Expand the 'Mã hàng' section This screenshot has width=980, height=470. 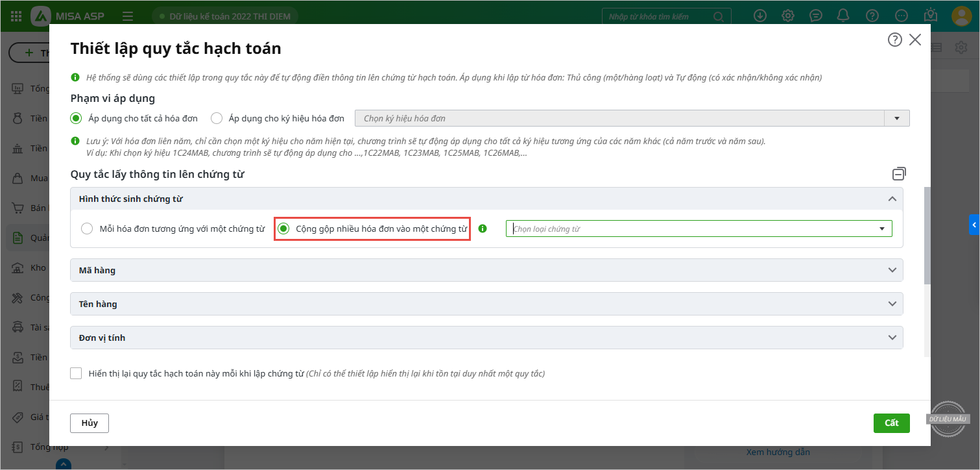pyautogui.click(x=893, y=270)
